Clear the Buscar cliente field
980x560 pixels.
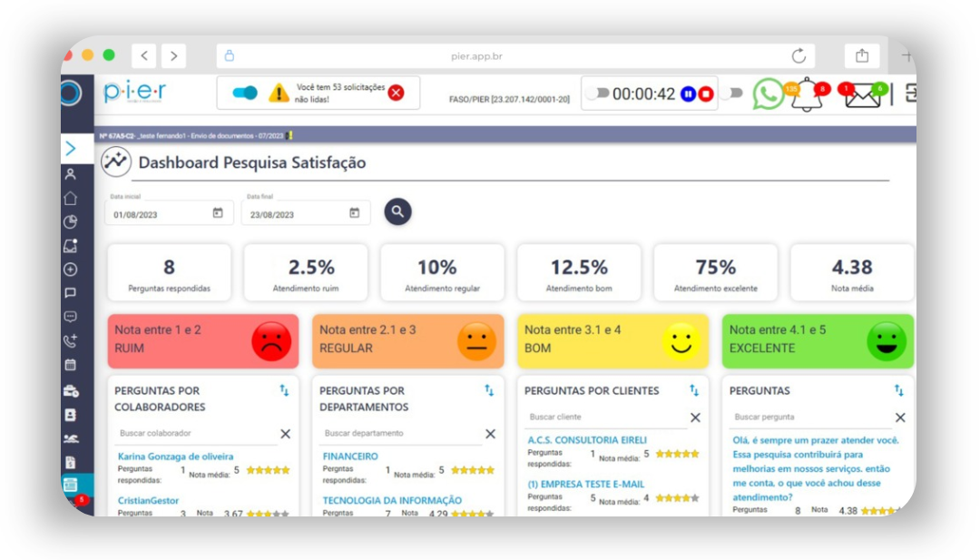point(696,418)
